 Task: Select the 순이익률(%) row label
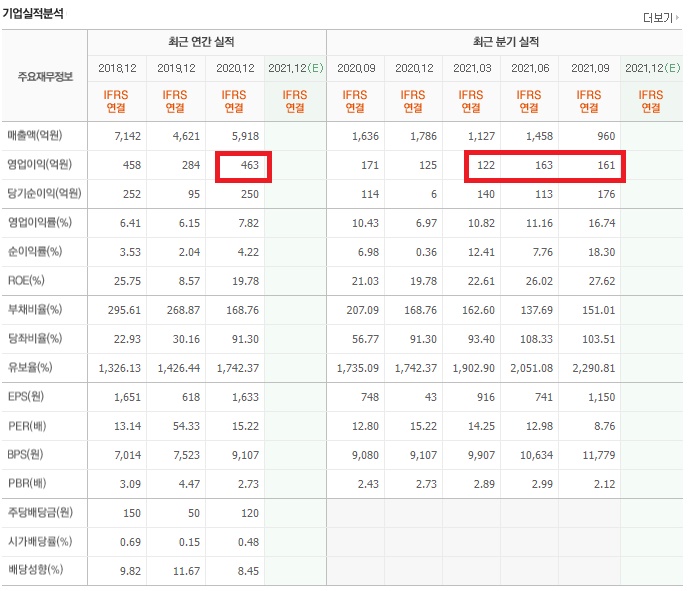tap(35, 252)
